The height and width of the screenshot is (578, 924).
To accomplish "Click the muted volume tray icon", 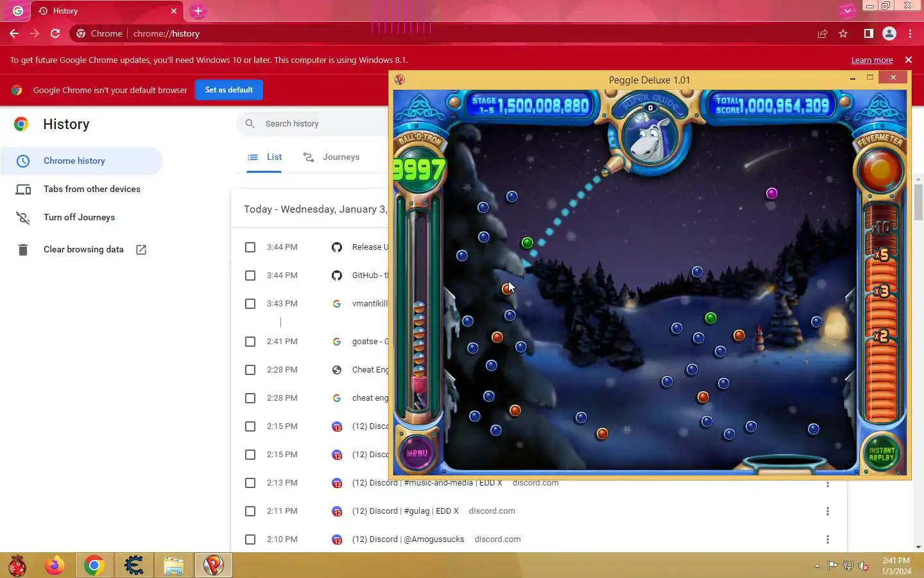I will tap(864, 566).
